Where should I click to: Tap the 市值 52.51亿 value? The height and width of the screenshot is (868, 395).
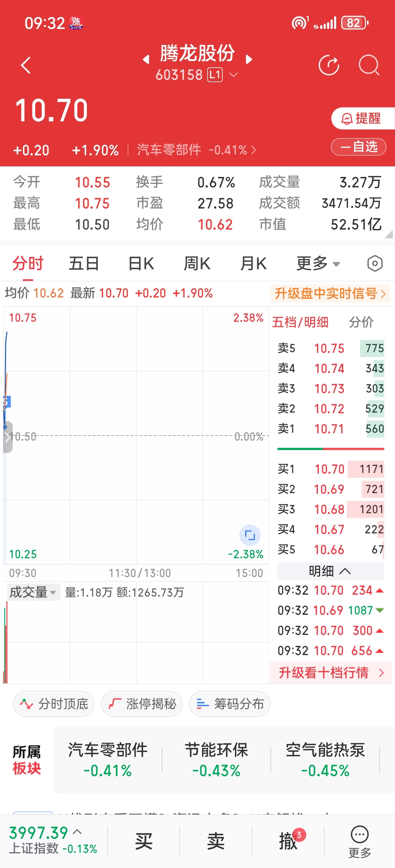click(x=356, y=225)
